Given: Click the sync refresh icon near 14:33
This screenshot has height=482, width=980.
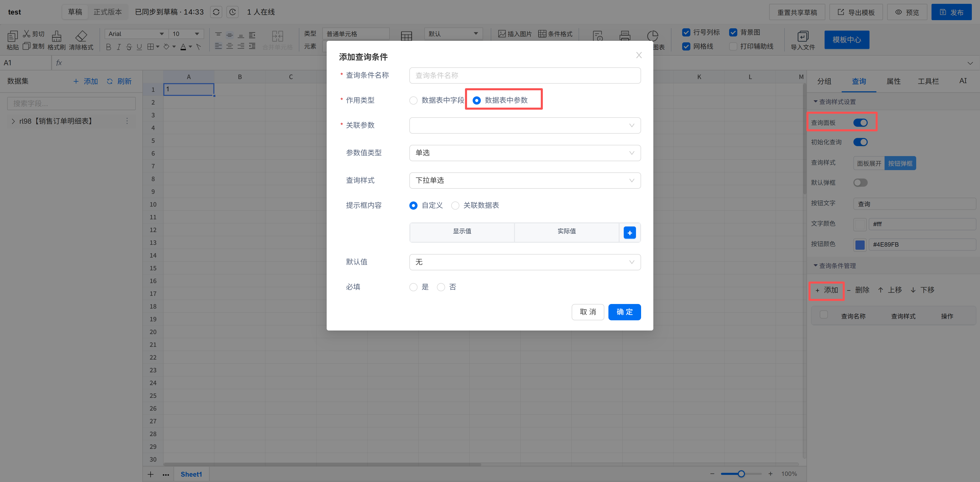Looking at the screenshot, I should tap(216, 12).
